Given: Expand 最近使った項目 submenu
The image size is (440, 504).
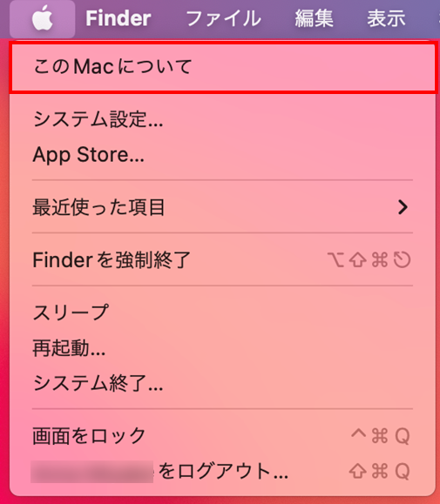Looking at the screenshot, I should (x=222, y=207).
